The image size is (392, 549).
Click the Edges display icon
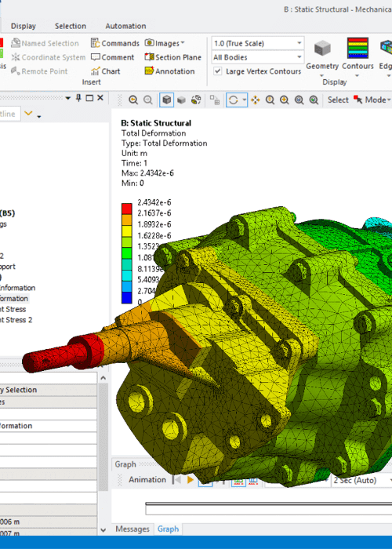(386, 48)
